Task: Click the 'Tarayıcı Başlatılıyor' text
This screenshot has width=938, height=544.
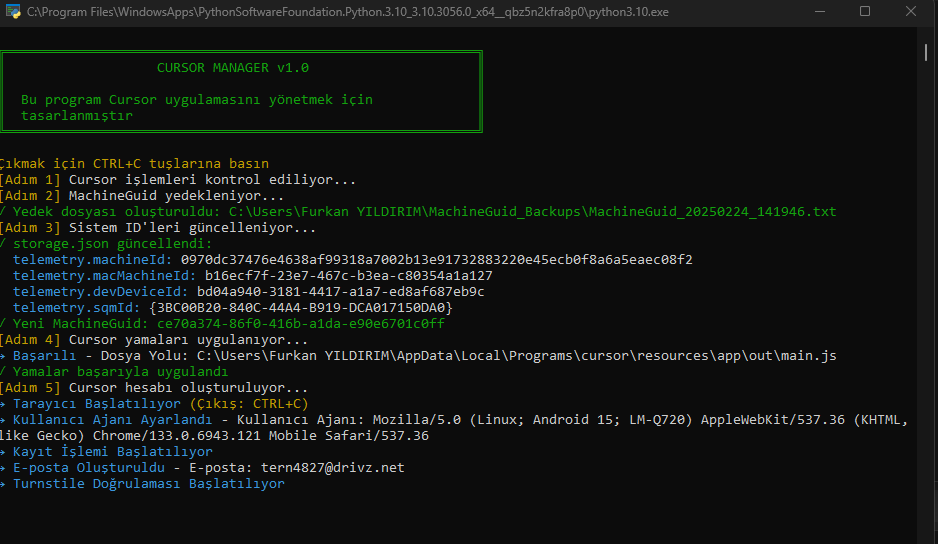Action: pos(96,404)
